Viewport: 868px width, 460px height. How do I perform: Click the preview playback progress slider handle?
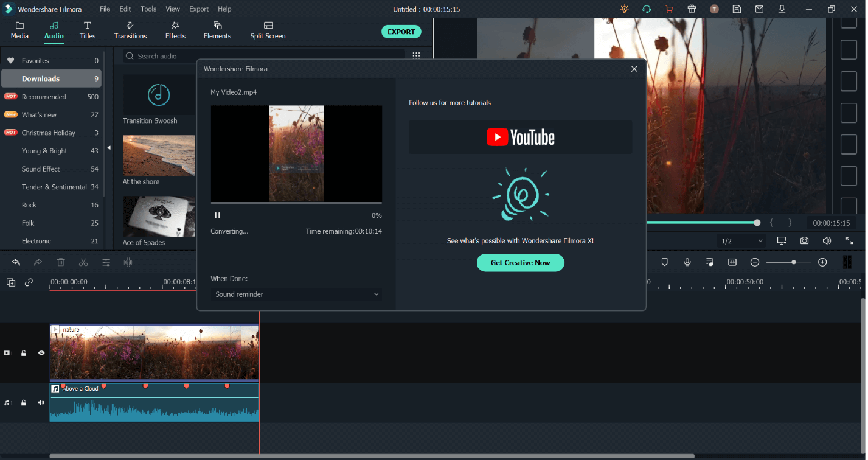(x=757, y=223)
